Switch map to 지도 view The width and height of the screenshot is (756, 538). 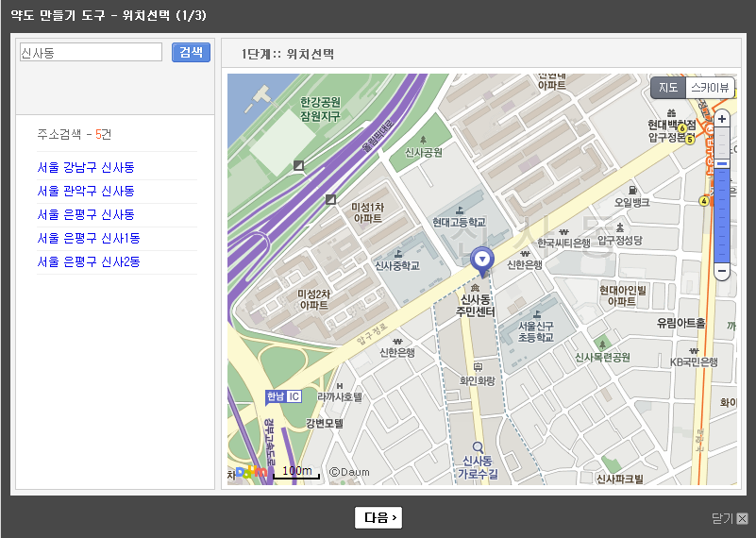pos(668,88)
